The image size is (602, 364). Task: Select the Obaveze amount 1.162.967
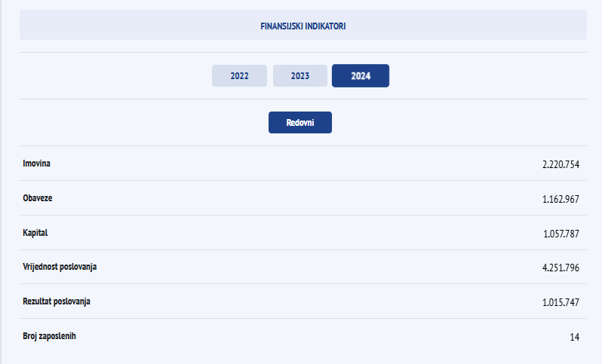(561, 199)
